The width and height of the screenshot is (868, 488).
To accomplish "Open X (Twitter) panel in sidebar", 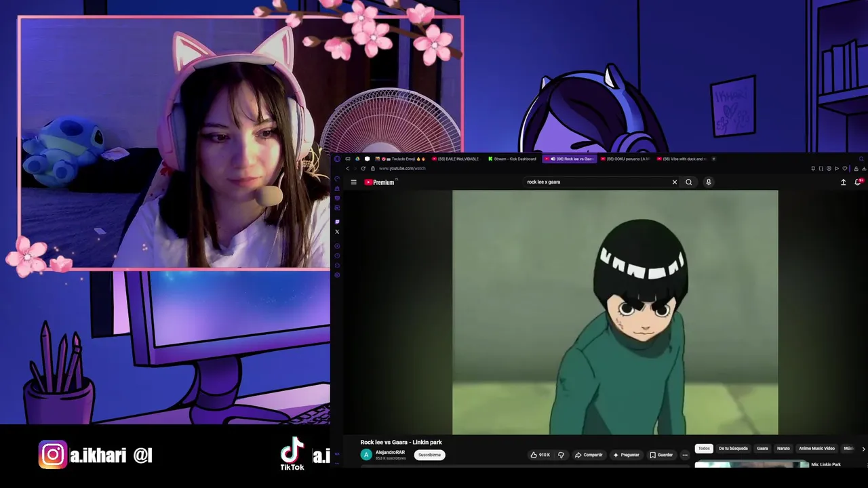I will (x=337, y=232).
